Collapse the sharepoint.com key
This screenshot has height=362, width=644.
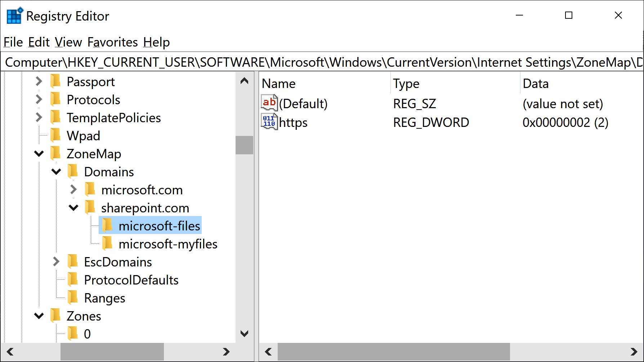(73, 208)
